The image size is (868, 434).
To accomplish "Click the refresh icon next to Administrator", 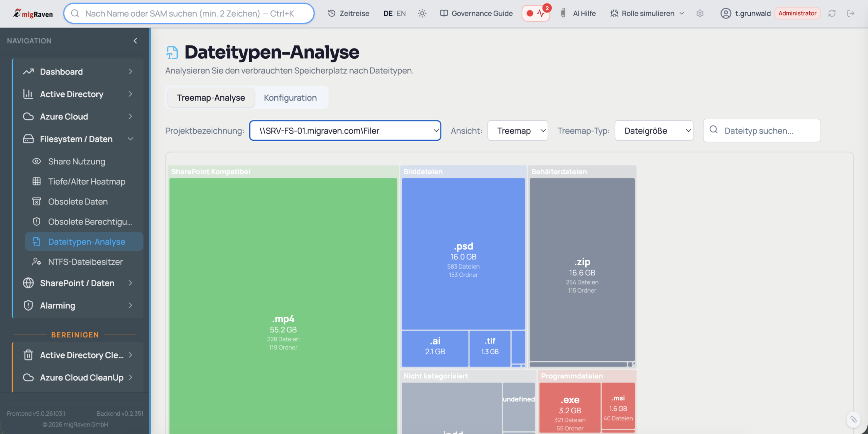I will (x=832, y=13).
